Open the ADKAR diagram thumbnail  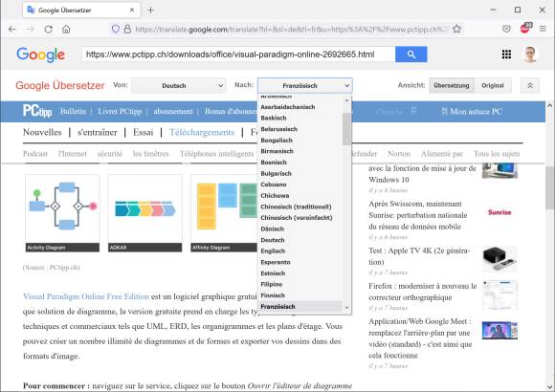tap(145, 213)
